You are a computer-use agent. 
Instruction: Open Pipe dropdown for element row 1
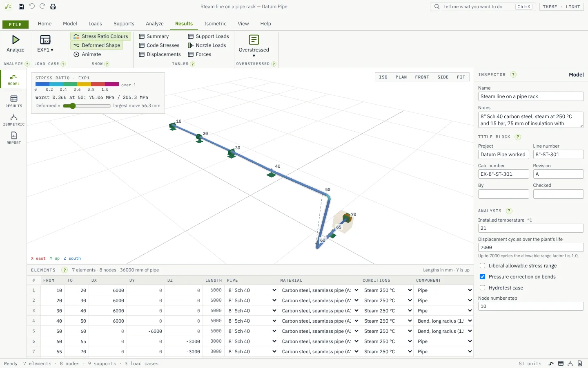pos(252,290)
